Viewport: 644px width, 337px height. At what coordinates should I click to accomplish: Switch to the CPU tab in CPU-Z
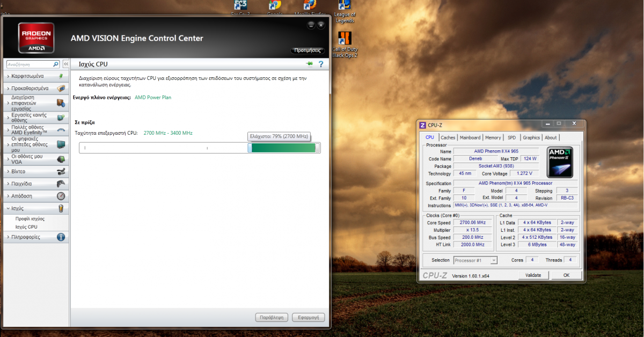click(x=430, y=137)
